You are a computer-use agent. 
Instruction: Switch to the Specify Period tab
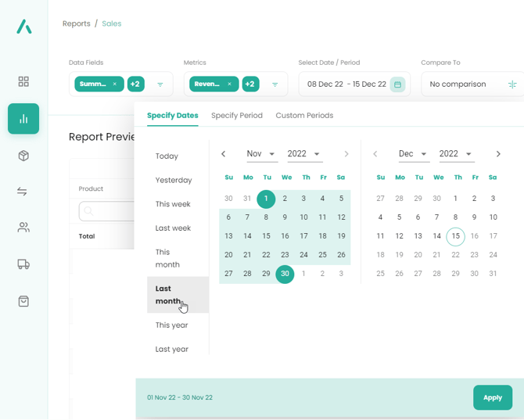237,116
